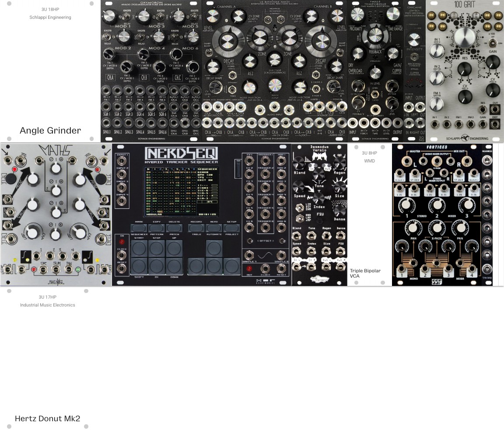This screenshot has width=504, height=430.
Task: Turn 100 Grit GAIN knob
Action: click(493, 62)
